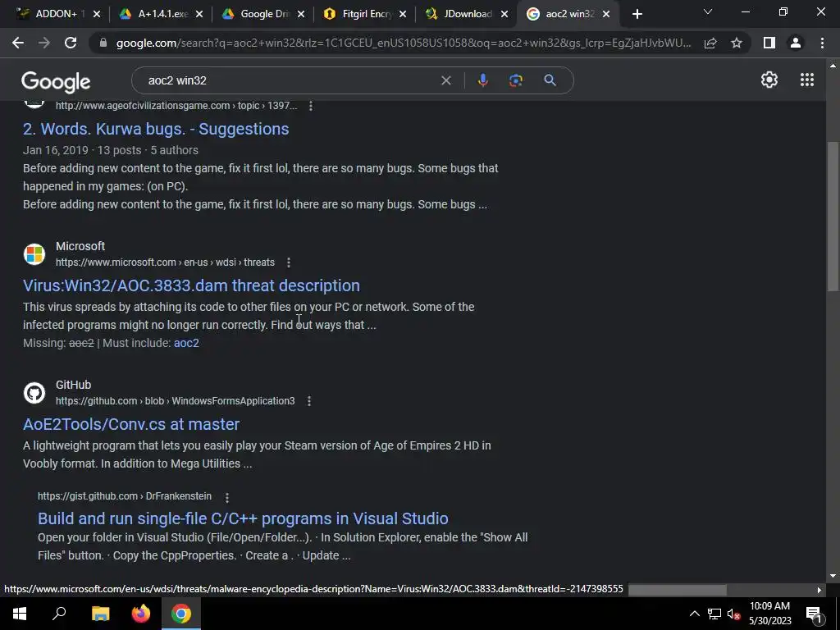Click the lock site info icon
The image size is (840, 630).
tap(103, 43)
